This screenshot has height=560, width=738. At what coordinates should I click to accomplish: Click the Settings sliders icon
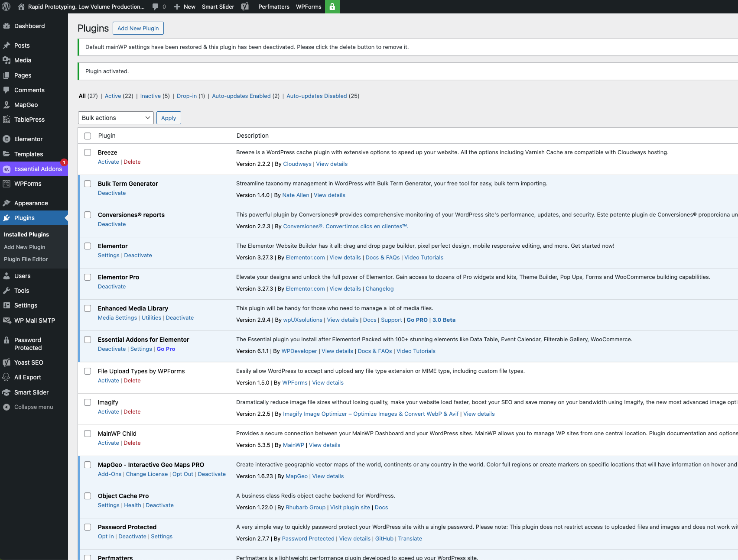click(x=7, y=305)
